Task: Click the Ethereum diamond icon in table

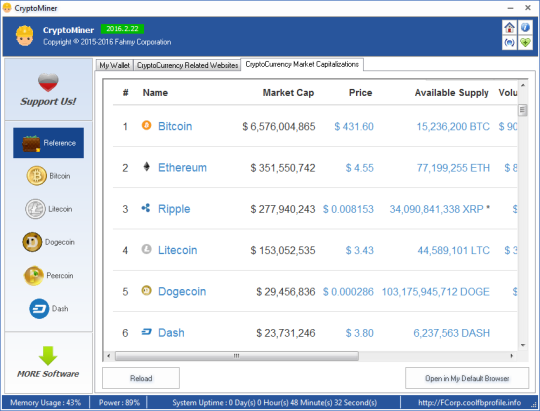Action: 147,167
